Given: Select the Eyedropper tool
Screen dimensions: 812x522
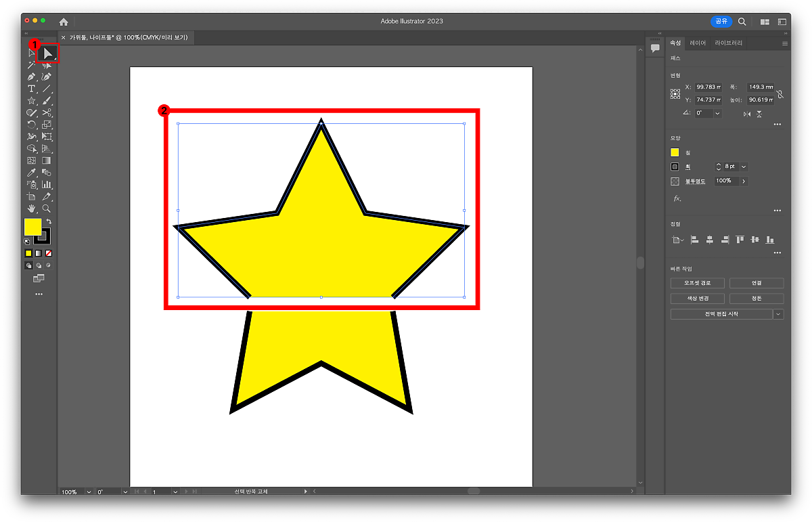Looking at the screenshot, I should 31,173.
